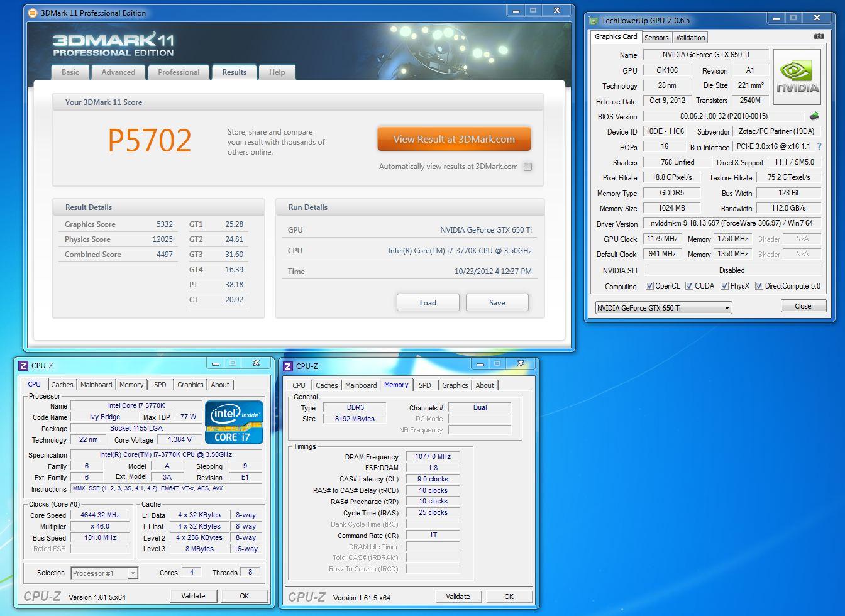Open the GPU-Z Validation tab
Image resolution: width=845 pixels, height=616 pixels.
click(690, 38)
